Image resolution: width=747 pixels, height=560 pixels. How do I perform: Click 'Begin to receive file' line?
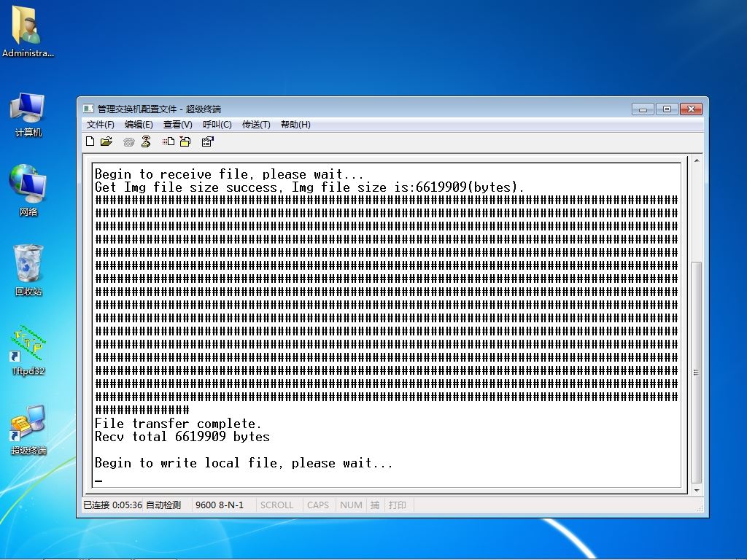point(229,174)
